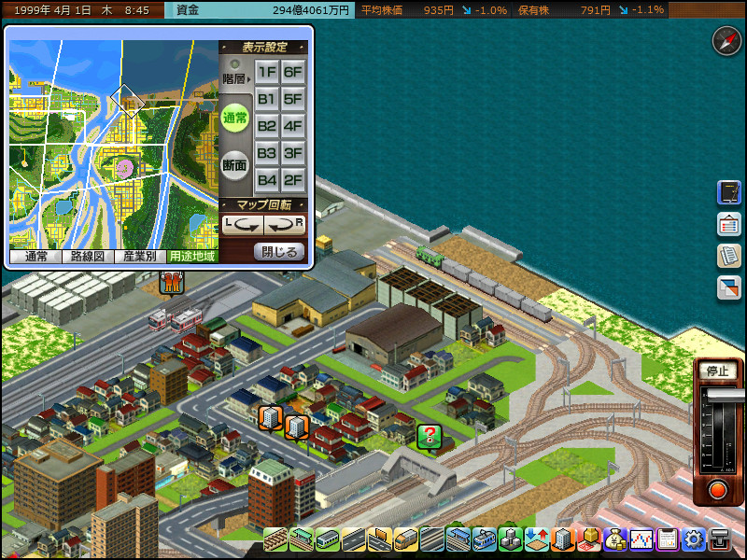Toggle the 5F floor display
The image size is (747, 560).
click(293, 99)
